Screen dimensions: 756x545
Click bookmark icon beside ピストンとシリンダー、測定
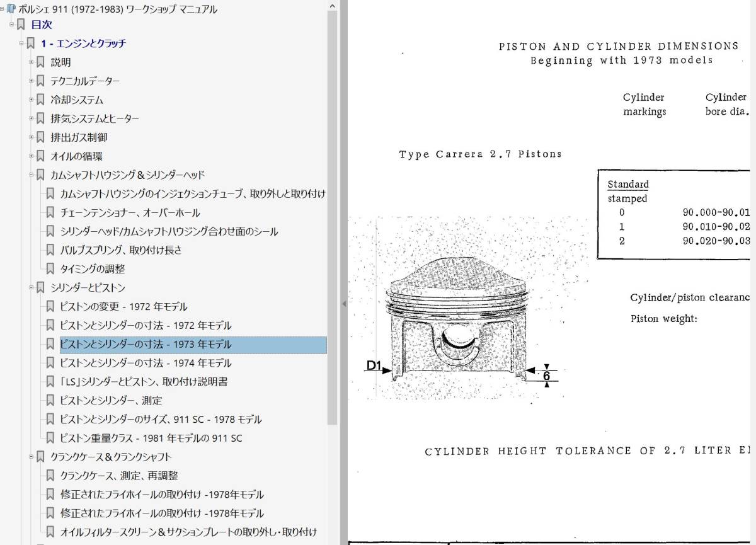50,400
